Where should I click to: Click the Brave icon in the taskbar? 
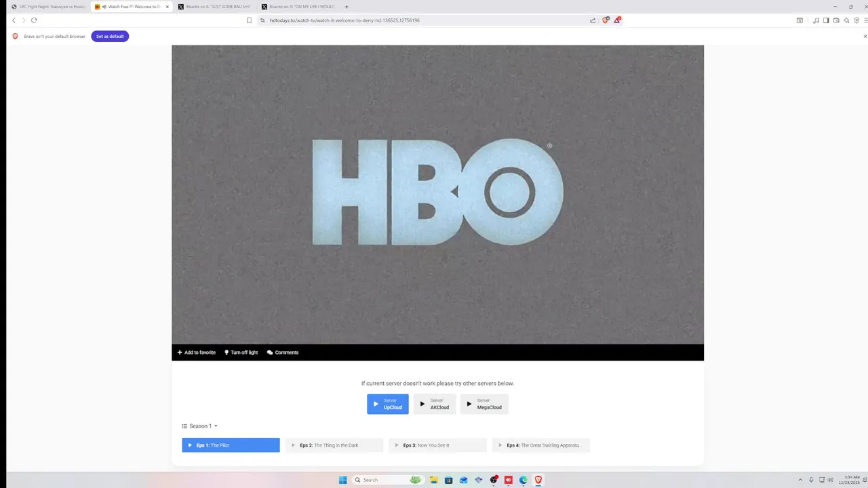538,480
